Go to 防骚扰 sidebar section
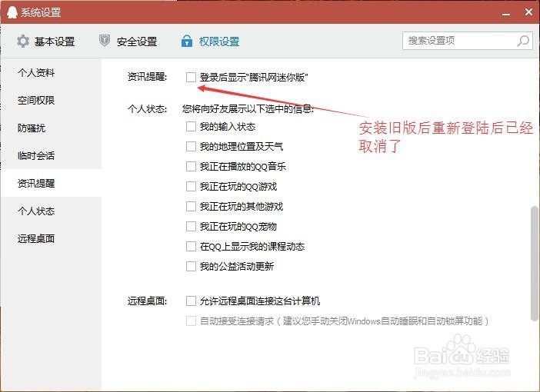This screenshot has height=392, width=540. [52, 128]
